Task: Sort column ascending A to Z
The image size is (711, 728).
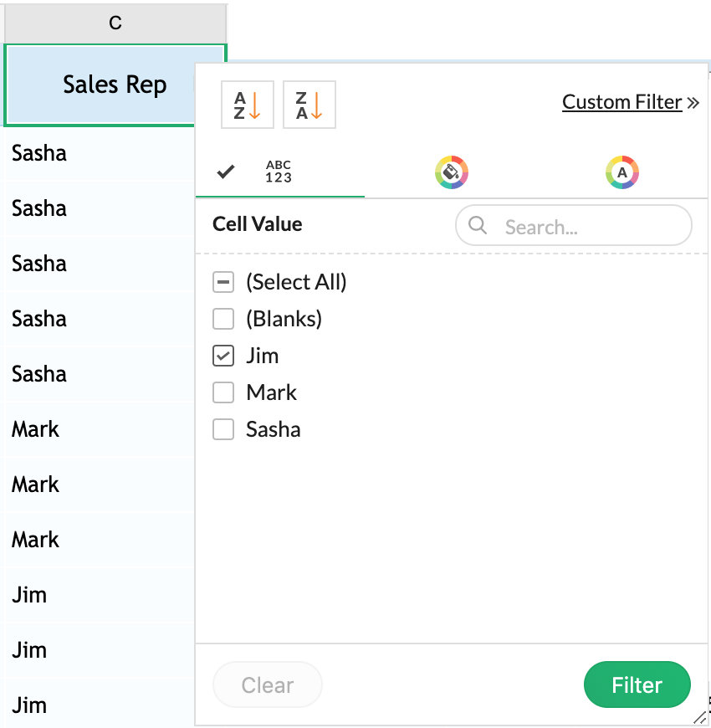Action: [248, 105]
